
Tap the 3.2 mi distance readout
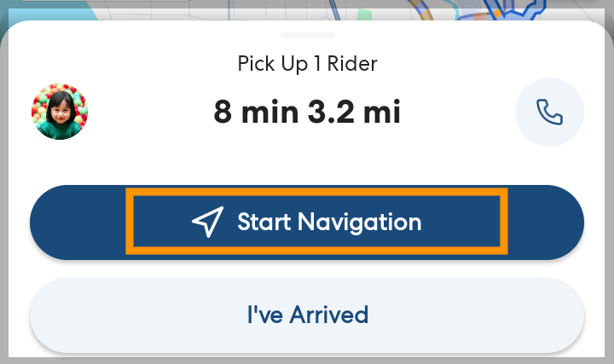click(355, 112)
